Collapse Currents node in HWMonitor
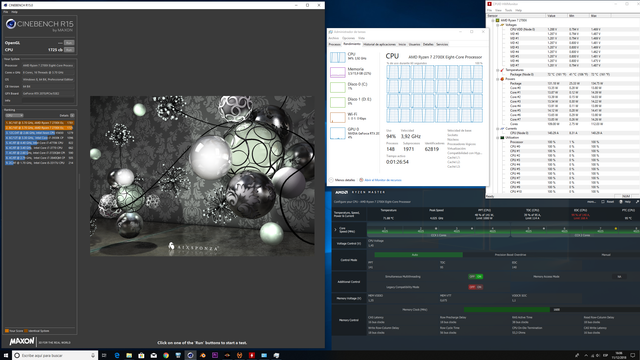Image resolution: width=640 pixels, height=360 pixels. coord(498,129)
